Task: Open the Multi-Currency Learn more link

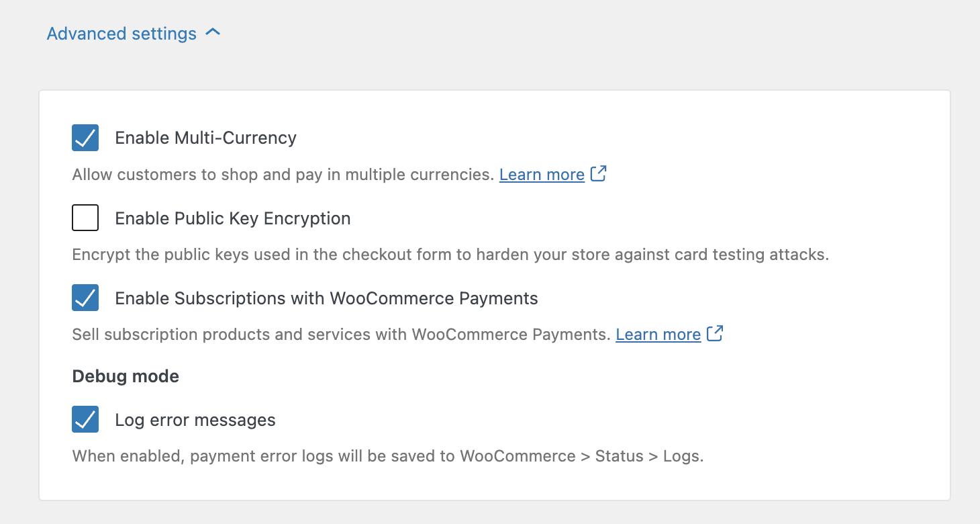Action: [x=541, y=174]
